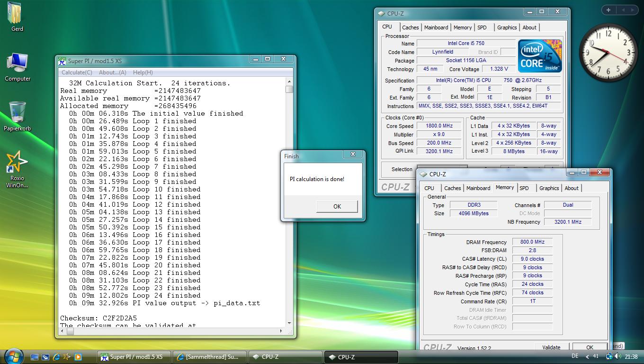Launch the Roxio WinOn shortcut
Image resolution: width=644 pixels, height=364 pixels.
[x=17, y=163]
